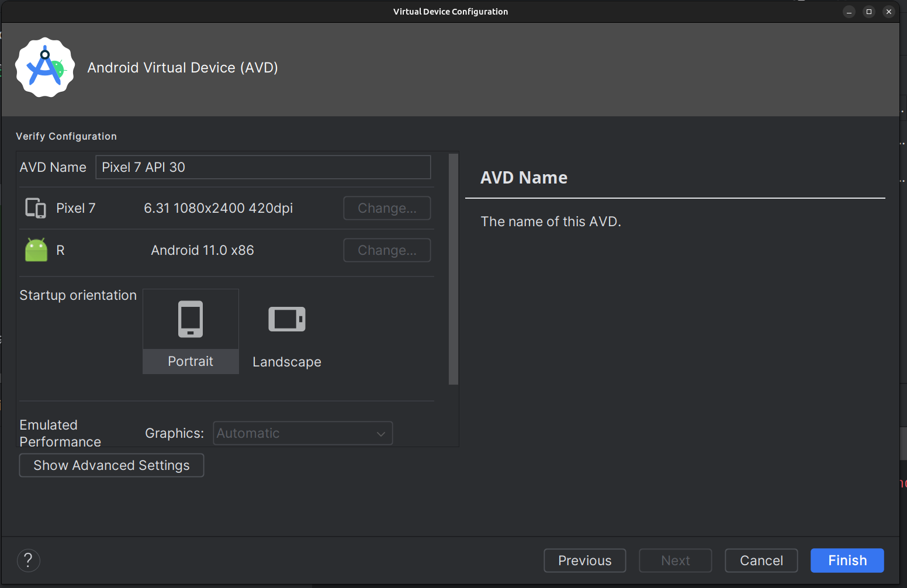Open the help question mark icon
907x588 pixels.
(x=29, y=561)
